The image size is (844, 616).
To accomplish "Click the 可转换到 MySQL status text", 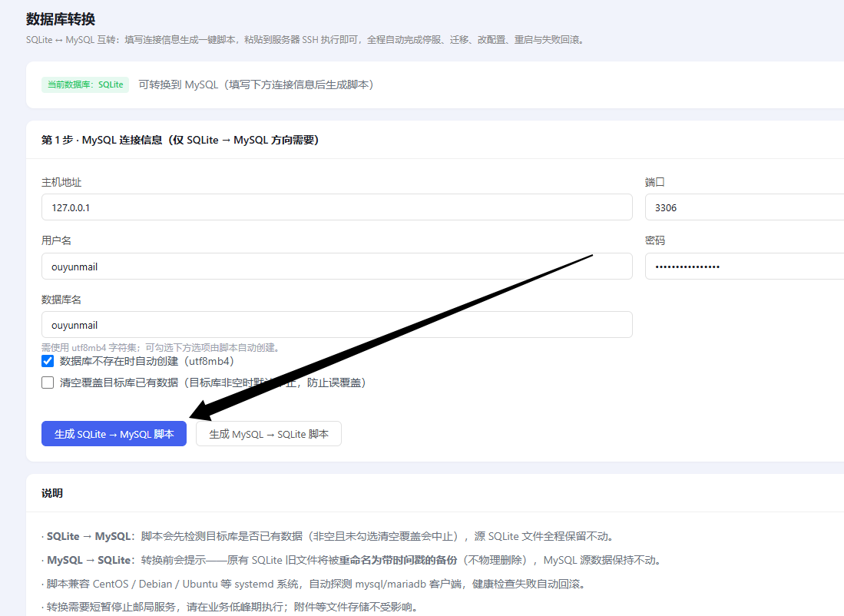I will (257, 84).
